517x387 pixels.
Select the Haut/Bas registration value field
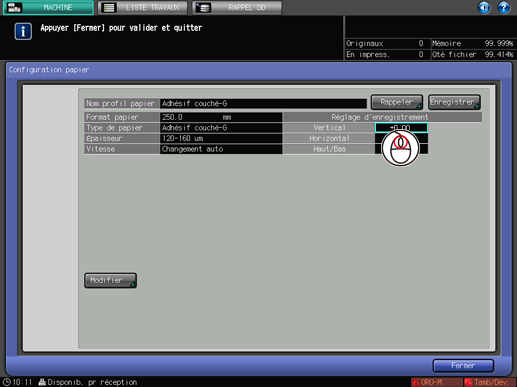401,149
